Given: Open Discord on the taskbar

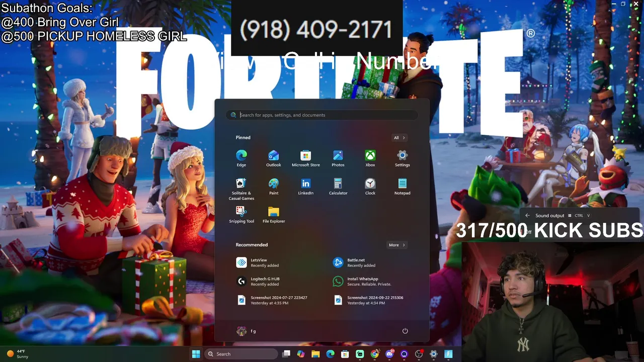Looking at the screenshot, I should point(389,354).
